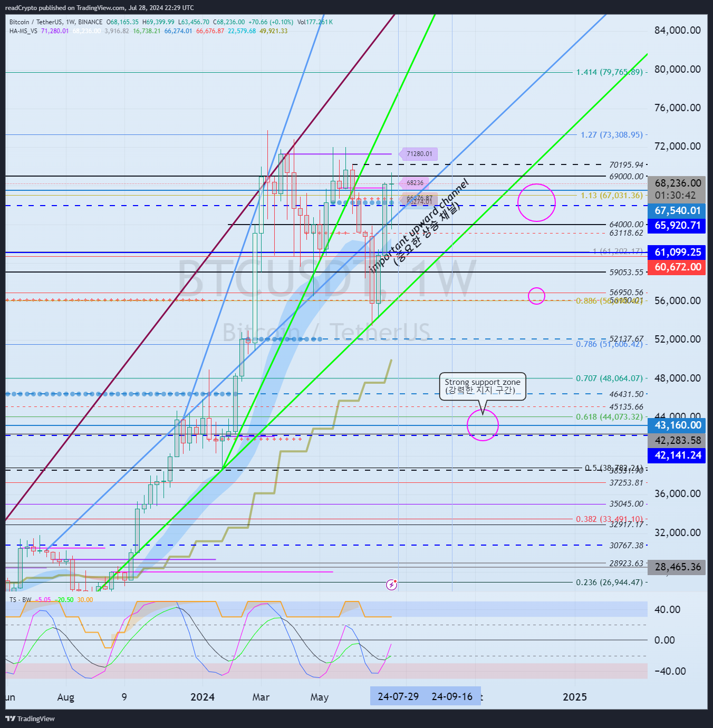Click the 42,141.24 blue price label
Screen dimensions: 713x728
(x=678, y=455)
